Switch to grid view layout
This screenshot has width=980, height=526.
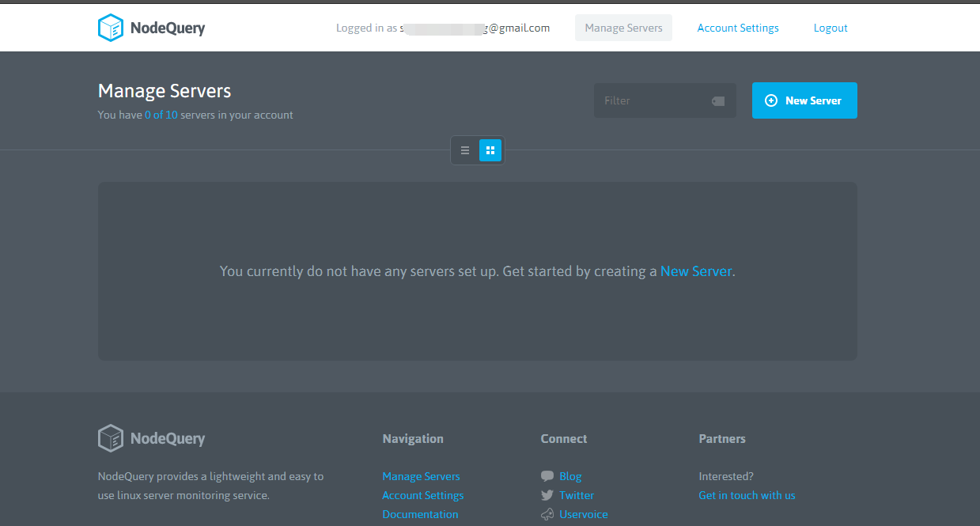click(490, 150)
